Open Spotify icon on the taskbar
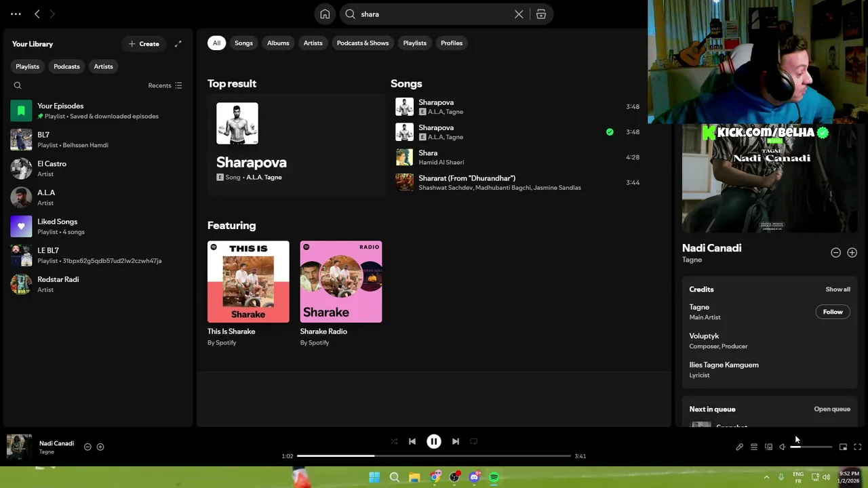 coord(494,477)
